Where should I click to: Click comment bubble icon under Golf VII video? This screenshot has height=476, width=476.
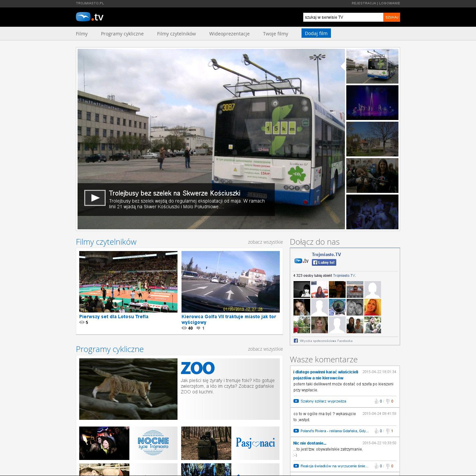[x=199, y=328]
